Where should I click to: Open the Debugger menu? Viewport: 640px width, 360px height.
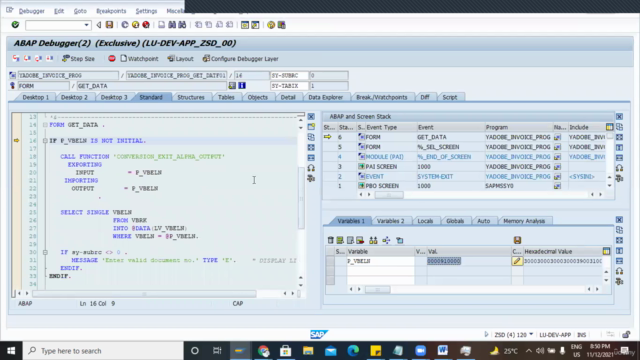coord(31,11)
